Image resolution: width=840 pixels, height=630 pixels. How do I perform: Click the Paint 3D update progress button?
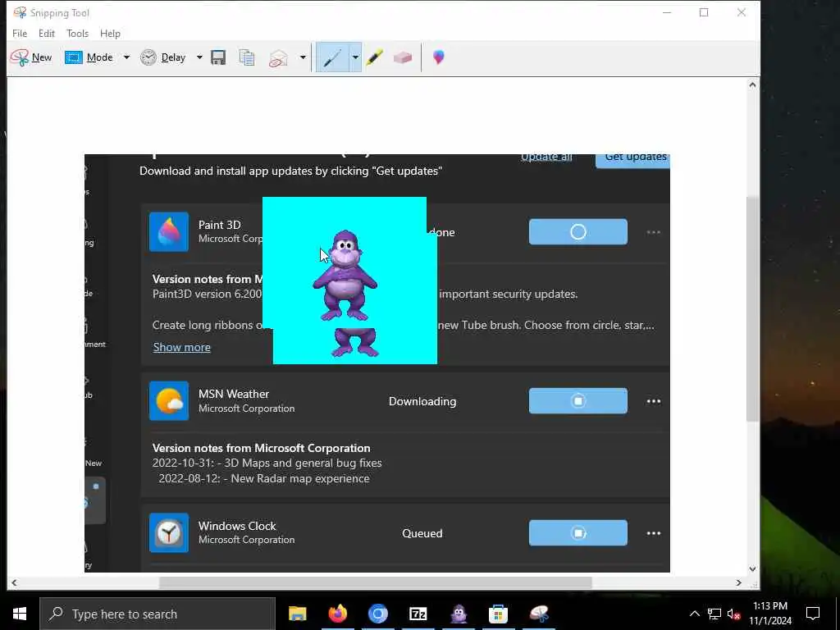pyautogui.click(x=578, y=232)
